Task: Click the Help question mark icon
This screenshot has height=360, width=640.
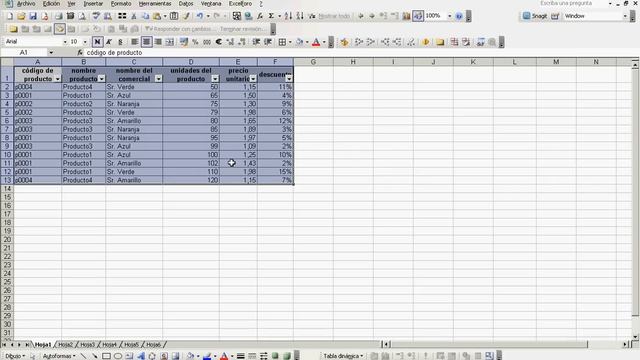Action: pos(459,16)
